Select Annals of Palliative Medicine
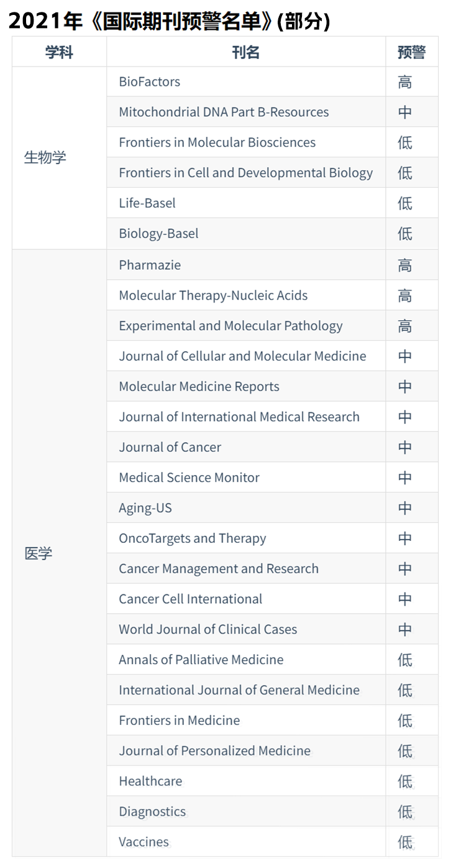 [201, 660]
